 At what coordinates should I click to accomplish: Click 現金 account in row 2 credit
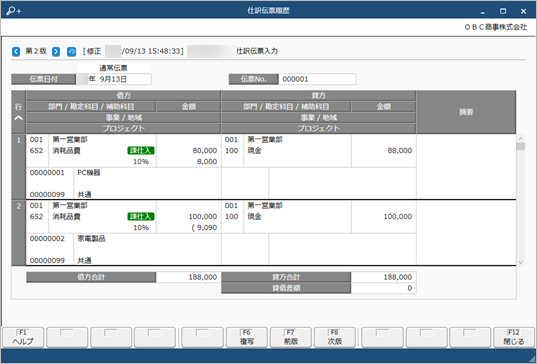[254, 217]
